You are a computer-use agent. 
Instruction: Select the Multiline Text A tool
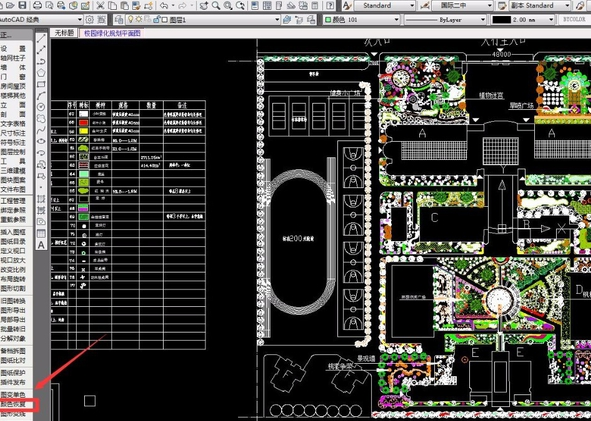pyautogui.click(x=41, y=245)
